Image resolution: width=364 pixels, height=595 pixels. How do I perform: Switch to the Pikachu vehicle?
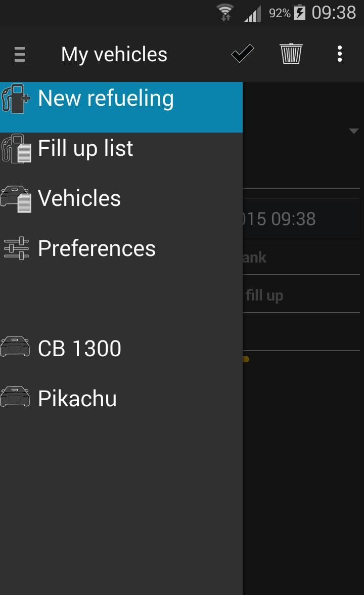pyautogui.click(x=77, y=397)
